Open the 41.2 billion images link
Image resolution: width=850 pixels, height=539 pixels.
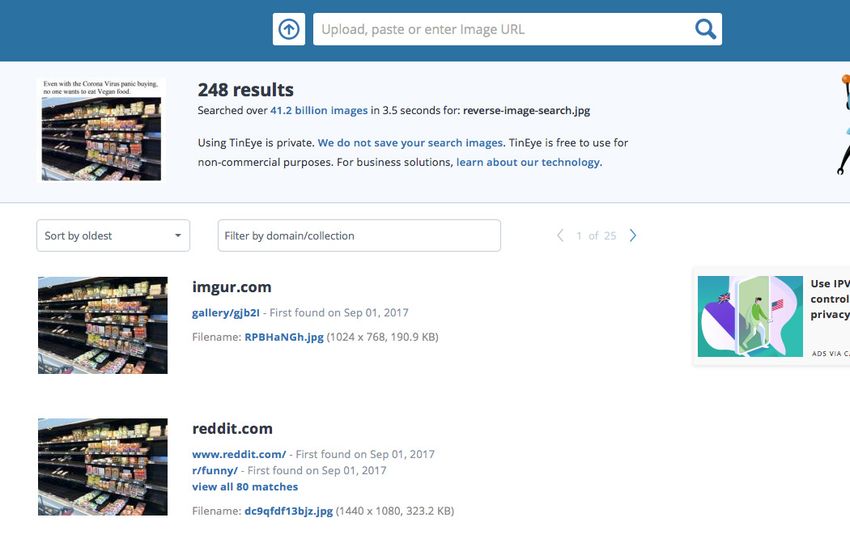(x=319, y=111)
